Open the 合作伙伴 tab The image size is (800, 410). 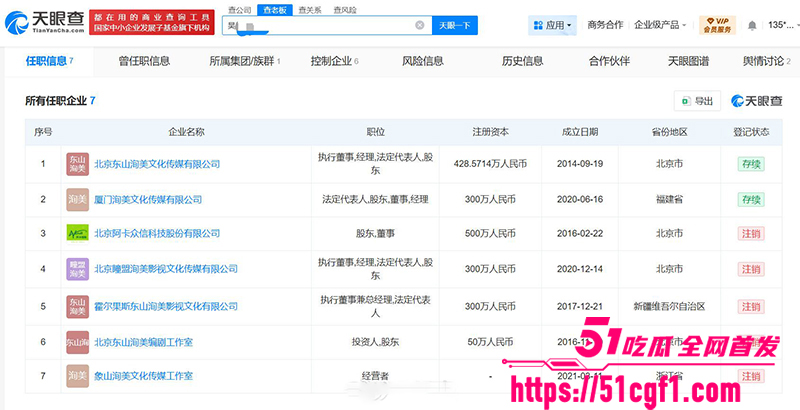[x=609, y=61]
